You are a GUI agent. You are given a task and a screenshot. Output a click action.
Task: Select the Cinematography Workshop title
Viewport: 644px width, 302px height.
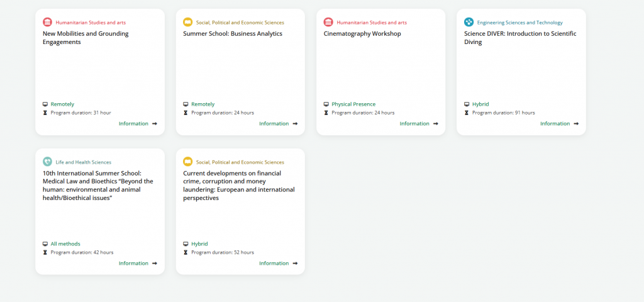click(362, 34)
